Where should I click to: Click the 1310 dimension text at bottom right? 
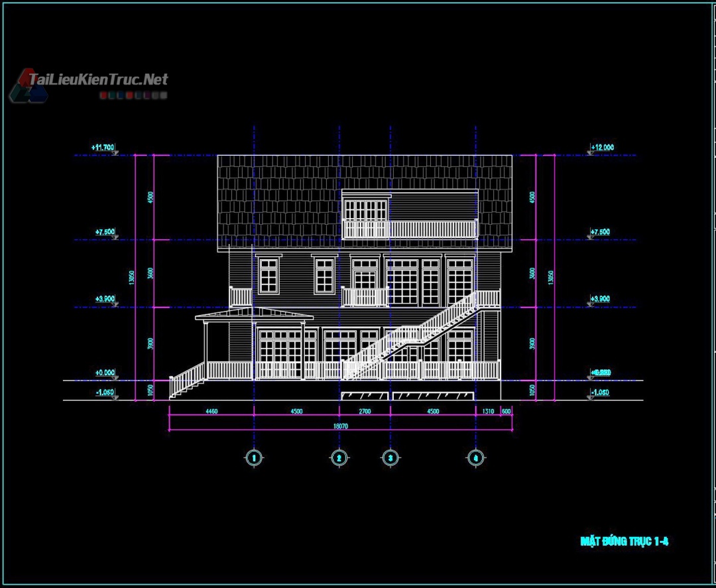(x=488, y=411)
